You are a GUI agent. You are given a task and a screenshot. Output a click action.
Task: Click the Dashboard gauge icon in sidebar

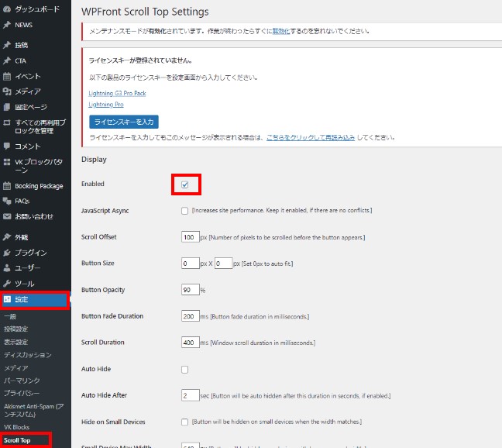tap(7, 11)
